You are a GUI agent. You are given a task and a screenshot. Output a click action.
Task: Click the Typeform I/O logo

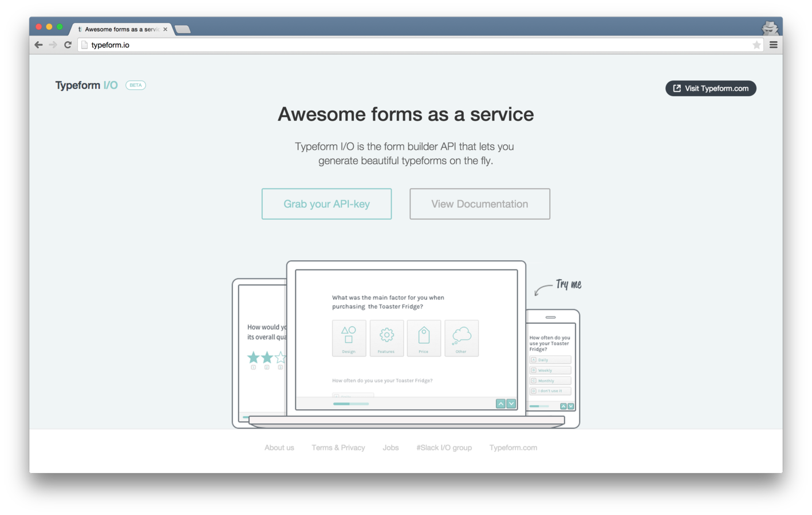tap(86, 85)
